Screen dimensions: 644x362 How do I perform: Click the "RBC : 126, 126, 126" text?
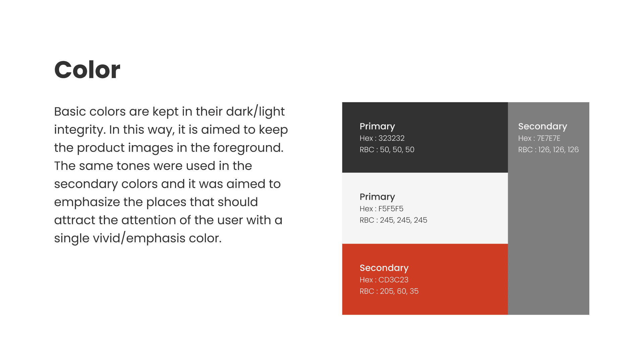coord(548,149)
